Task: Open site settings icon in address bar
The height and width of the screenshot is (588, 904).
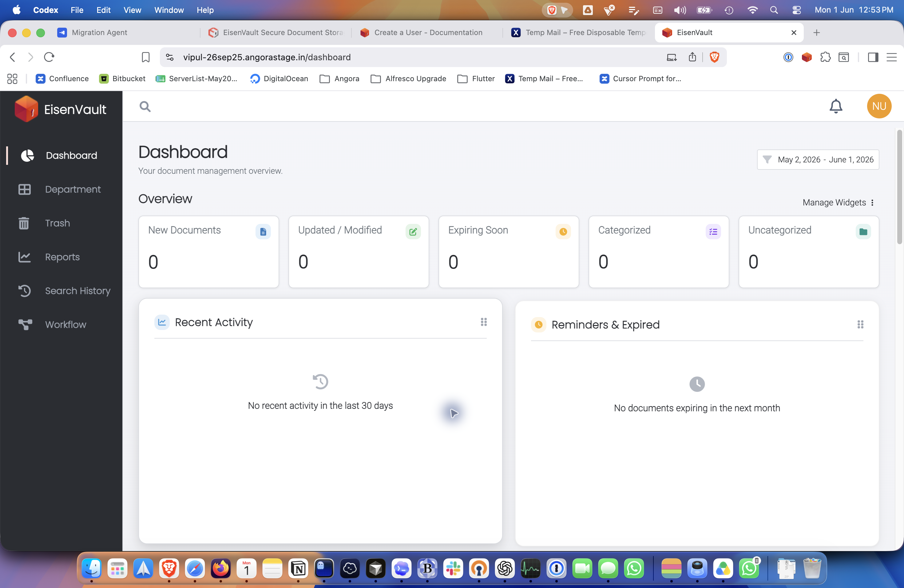Action: coord(170,58)
